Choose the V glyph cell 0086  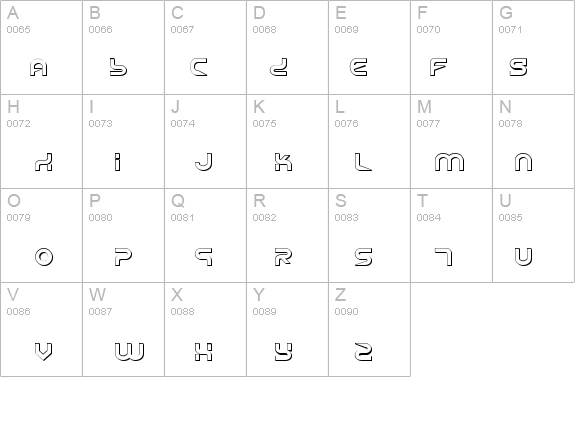tap(41, 329)
